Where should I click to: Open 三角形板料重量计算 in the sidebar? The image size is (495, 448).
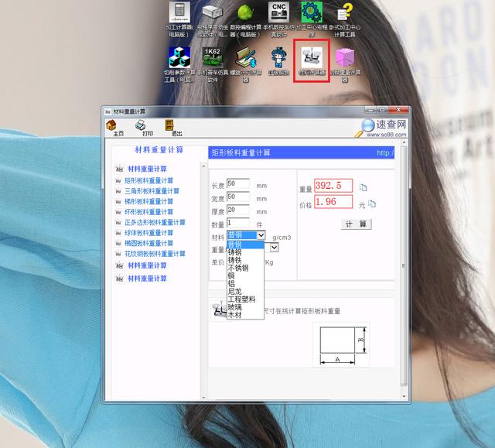[x=152, y=191]
